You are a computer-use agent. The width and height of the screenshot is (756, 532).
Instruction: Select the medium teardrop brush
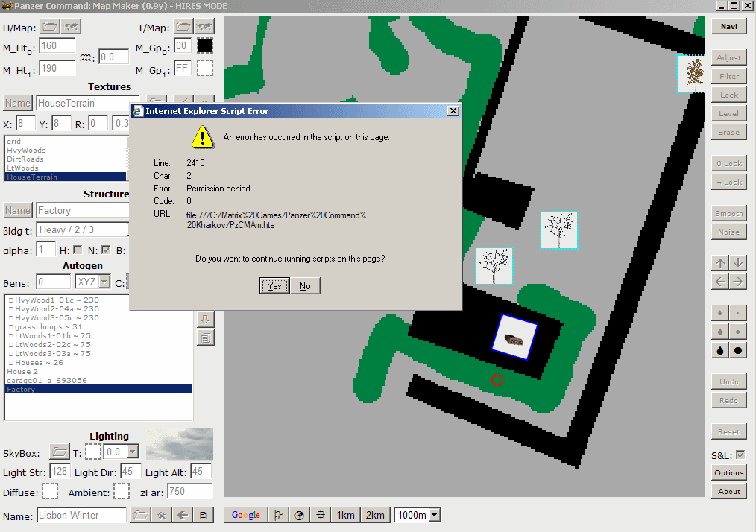tap(720, 332)
